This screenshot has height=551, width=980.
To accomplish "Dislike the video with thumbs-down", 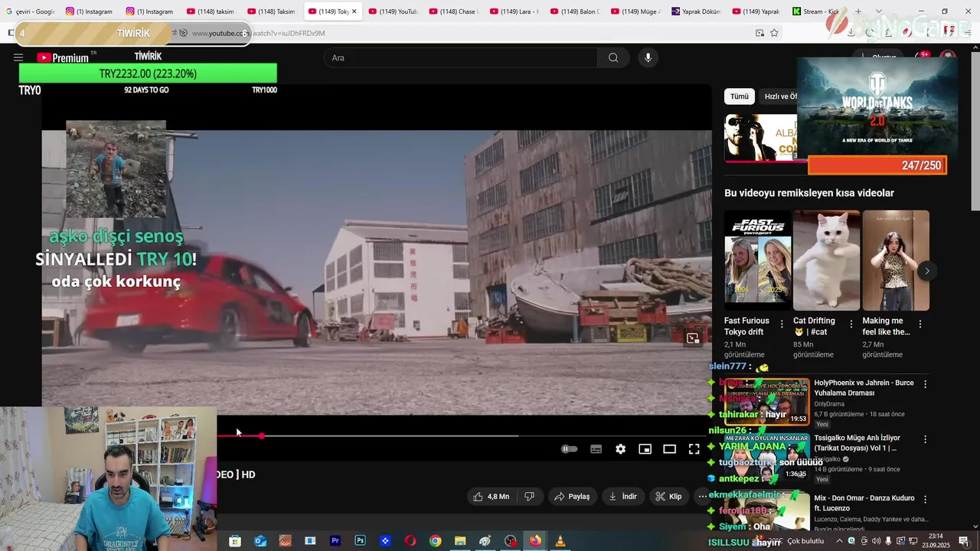I will (529, 497).
